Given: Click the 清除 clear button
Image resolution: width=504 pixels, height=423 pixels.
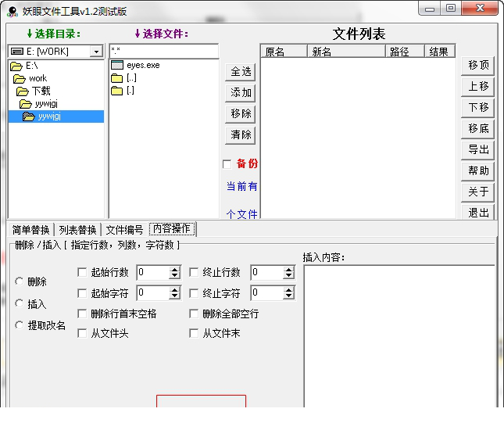Looking at the screenshot, I should click(241, 134).
